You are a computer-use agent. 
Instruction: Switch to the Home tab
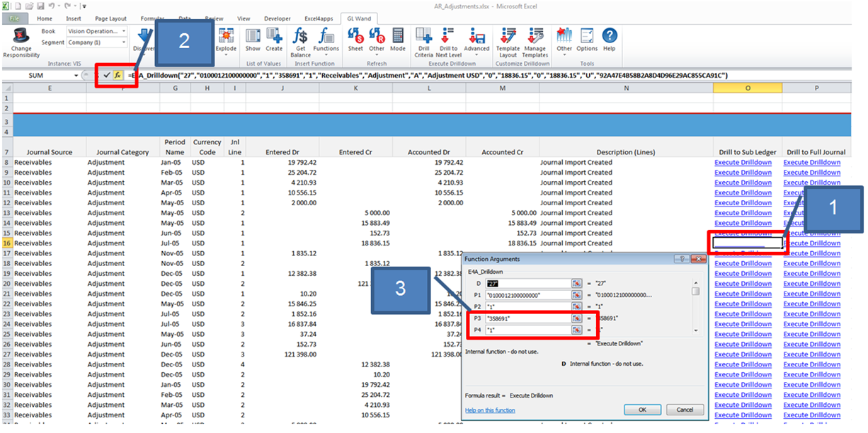pos(44,18)
